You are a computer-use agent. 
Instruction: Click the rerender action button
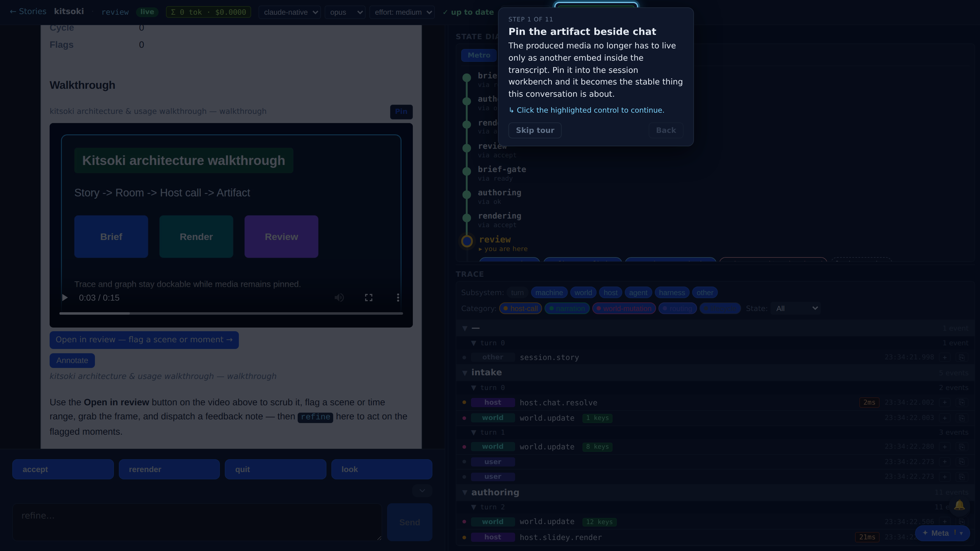click(169, 469)
